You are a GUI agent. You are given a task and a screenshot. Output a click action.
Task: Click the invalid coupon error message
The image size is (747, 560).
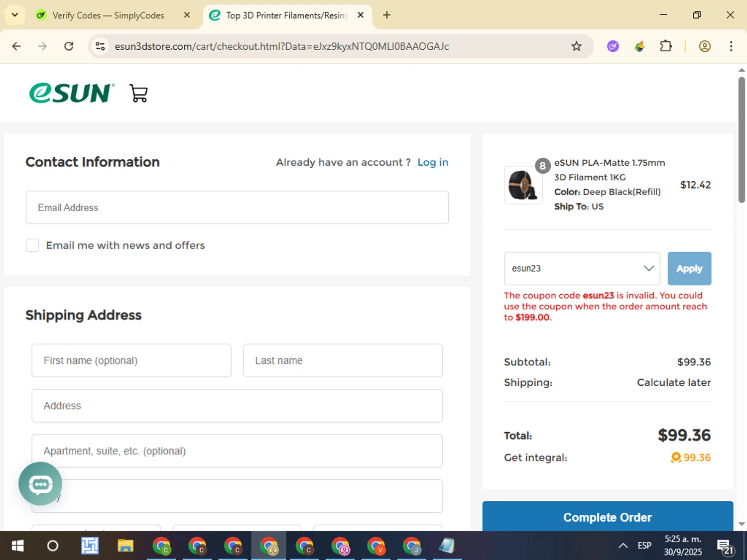coord(606,306)
